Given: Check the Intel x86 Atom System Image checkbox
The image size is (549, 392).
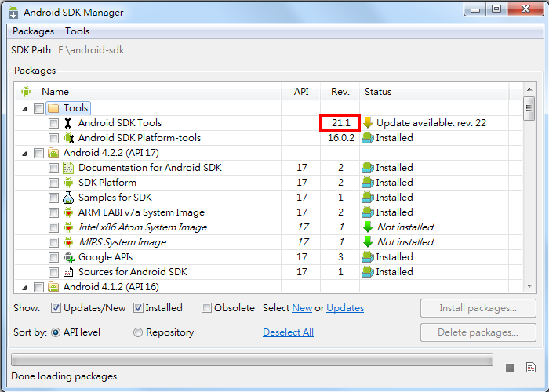Looking at the screenshot, I should pos(53,228).
